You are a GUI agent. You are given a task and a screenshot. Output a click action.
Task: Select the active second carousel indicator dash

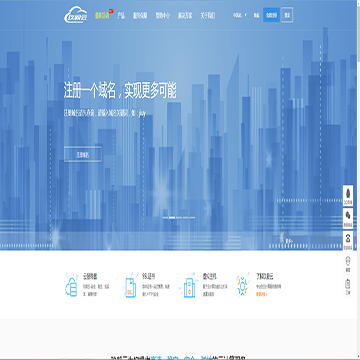(x=172, y=217)
